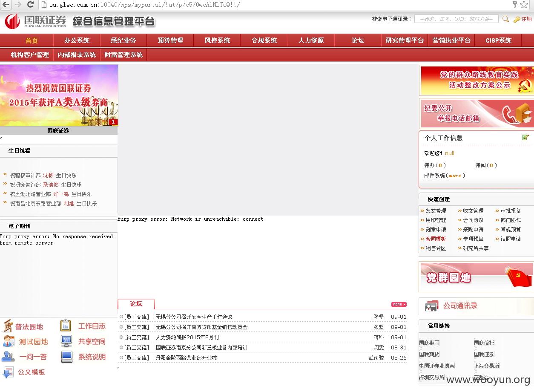Click the 共享空间 monitor icon
The height and width of the screenshot is (392, 534).
point(66,341)
